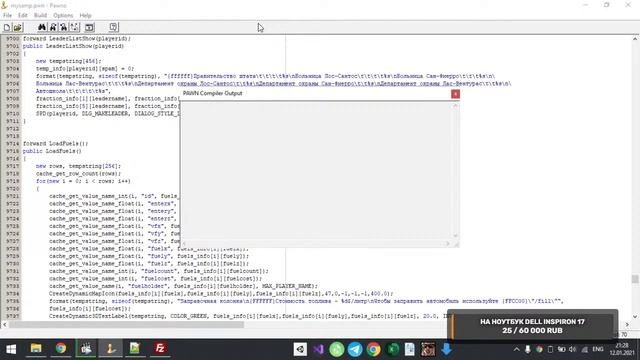The image size is (640, 360).
Task: Click the editor's vertical scrollbar thumb
Action: click(635, 279)
